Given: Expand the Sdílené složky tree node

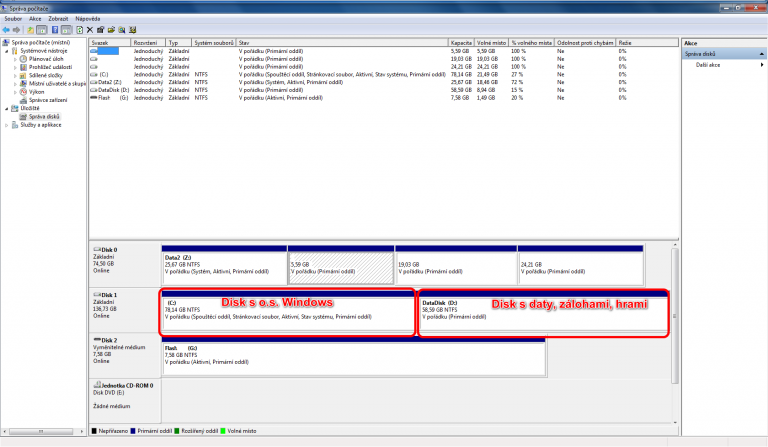Looking at the screenshot, I should click(x=15, y=74).
